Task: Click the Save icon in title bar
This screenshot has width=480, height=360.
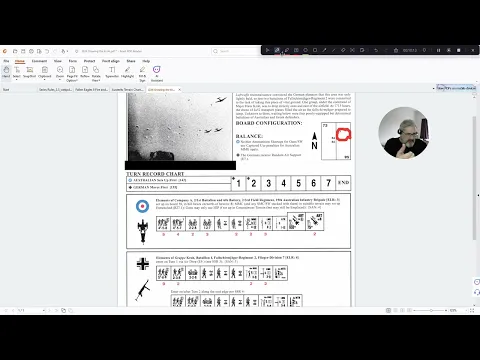Action: coord(23,51)
